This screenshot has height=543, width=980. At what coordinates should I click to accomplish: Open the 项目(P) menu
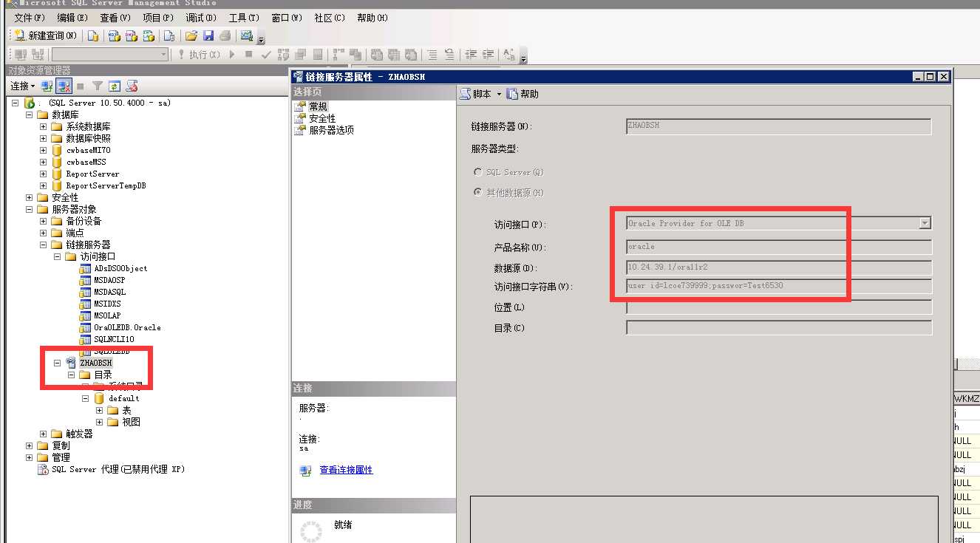pos(158,18)
